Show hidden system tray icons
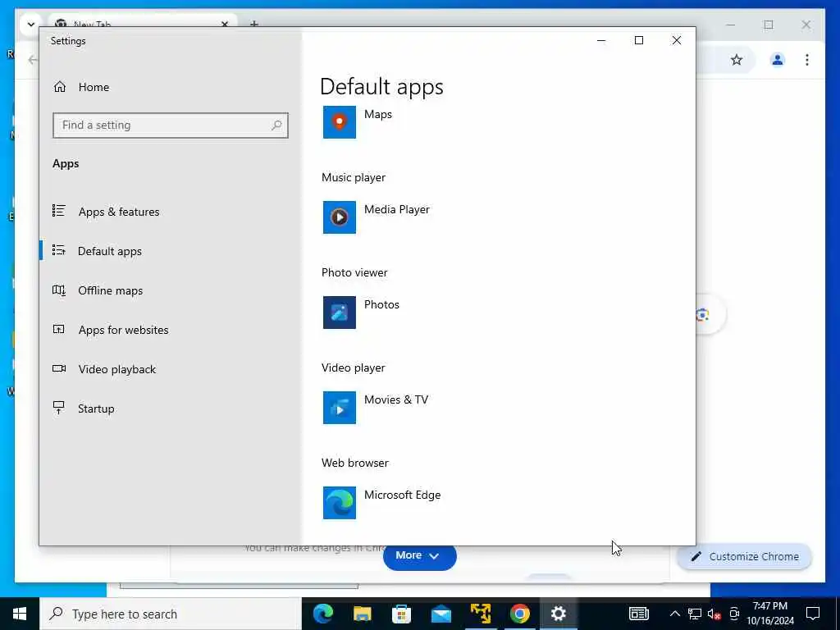Screen dimensions: 840x630 click(x=675, y=614)
